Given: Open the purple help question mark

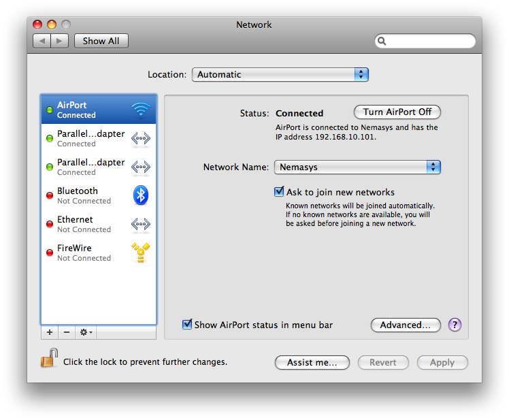Looking at the screenshot, I should 455,325.
